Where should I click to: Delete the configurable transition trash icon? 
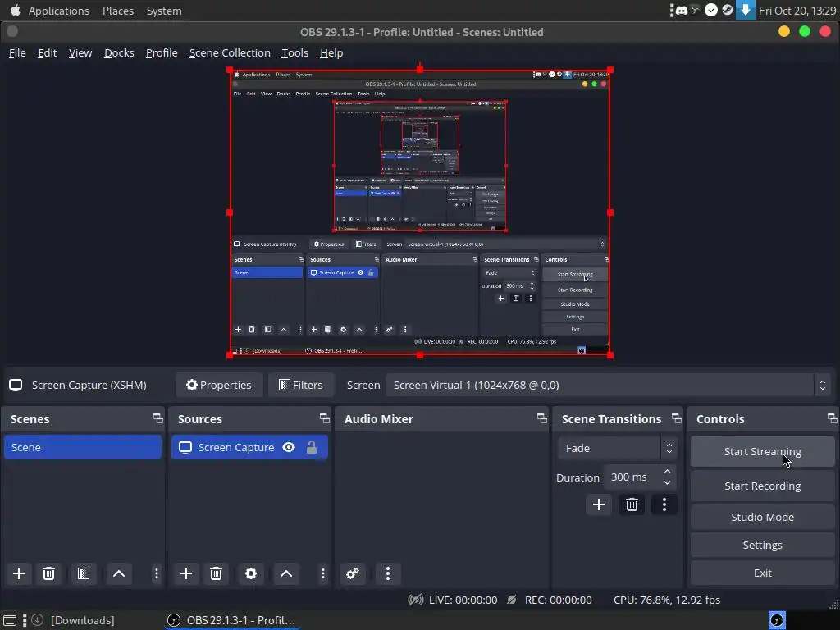[632, 504]
